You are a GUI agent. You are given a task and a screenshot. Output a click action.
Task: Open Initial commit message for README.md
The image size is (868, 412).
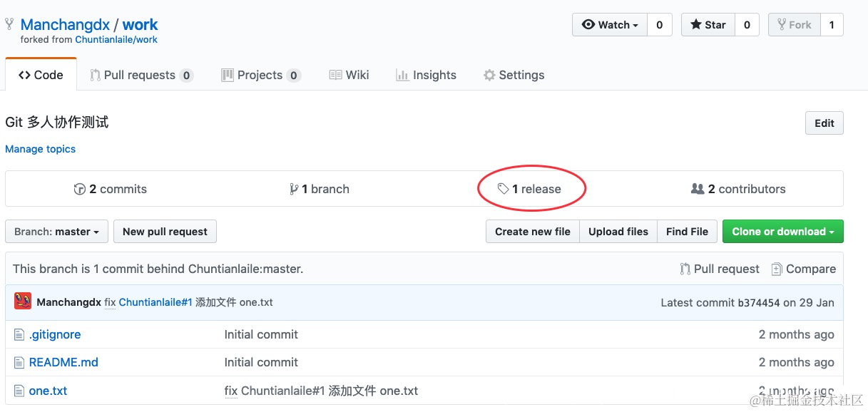pos(261,362)
